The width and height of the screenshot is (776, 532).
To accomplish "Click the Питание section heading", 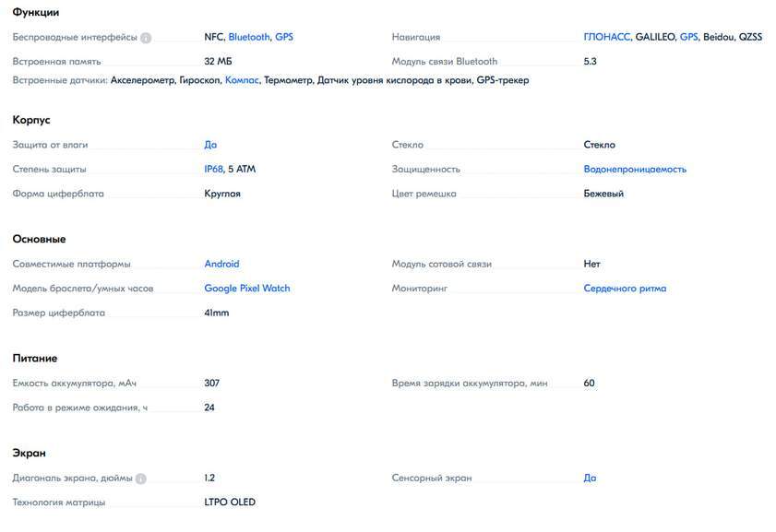I will pos(35,359).
